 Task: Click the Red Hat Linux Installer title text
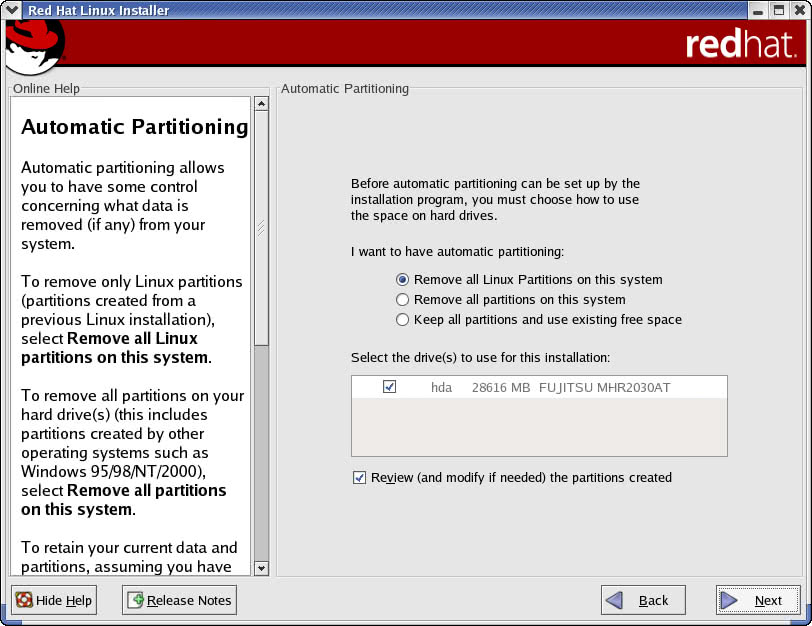pyautogui.click(x=98, y=10)
